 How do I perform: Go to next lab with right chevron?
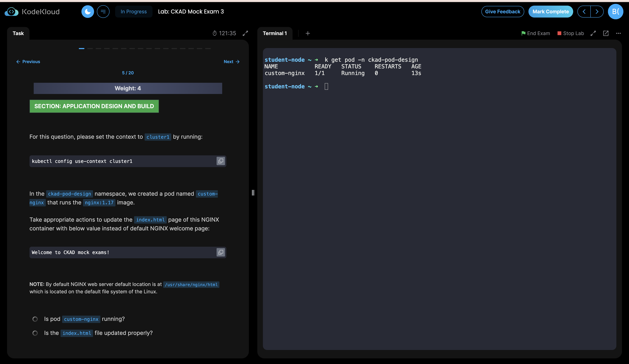pos(597,11)
